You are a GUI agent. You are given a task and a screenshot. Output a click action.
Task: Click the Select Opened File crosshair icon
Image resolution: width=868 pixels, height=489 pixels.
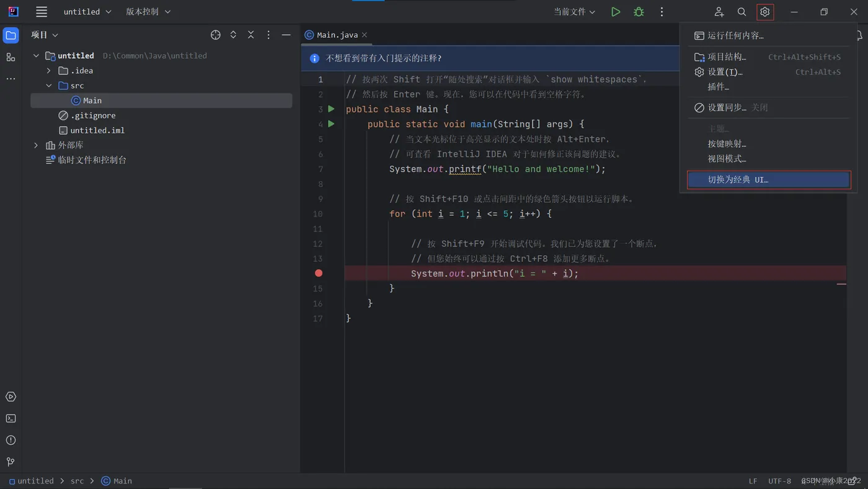tap(216, 35)
